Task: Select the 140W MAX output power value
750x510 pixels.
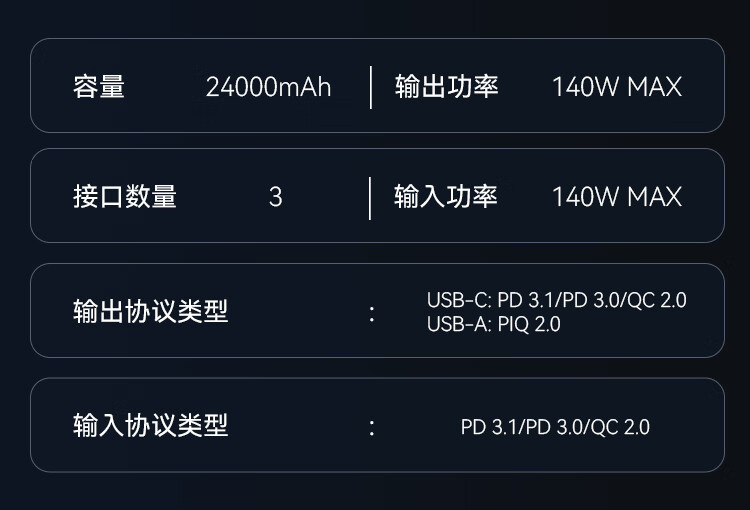Action: (x=617, y=87)
